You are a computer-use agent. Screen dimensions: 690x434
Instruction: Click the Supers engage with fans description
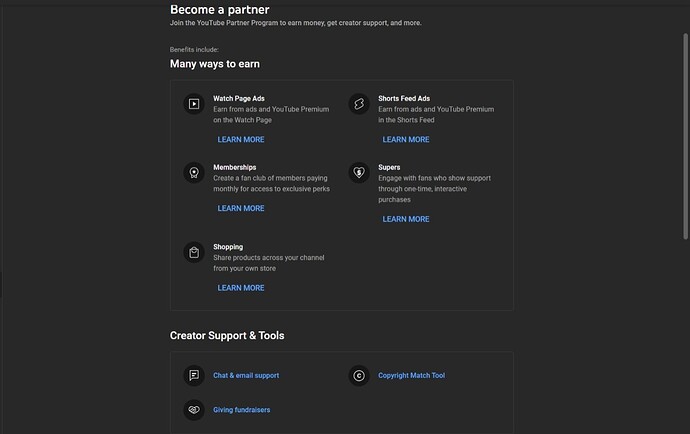[x=435, y=189]
